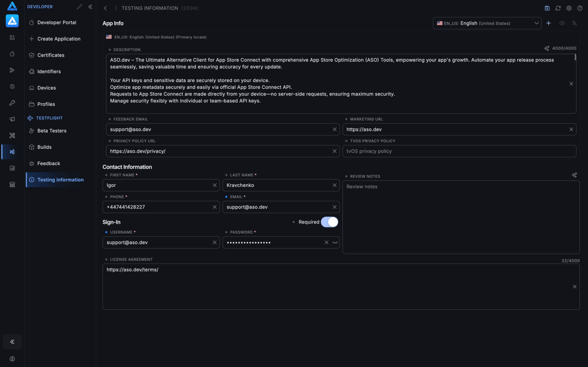Toggle the Sign-In Required switch
This screenshot has height=367, width=588.
(x=330, y=222)
